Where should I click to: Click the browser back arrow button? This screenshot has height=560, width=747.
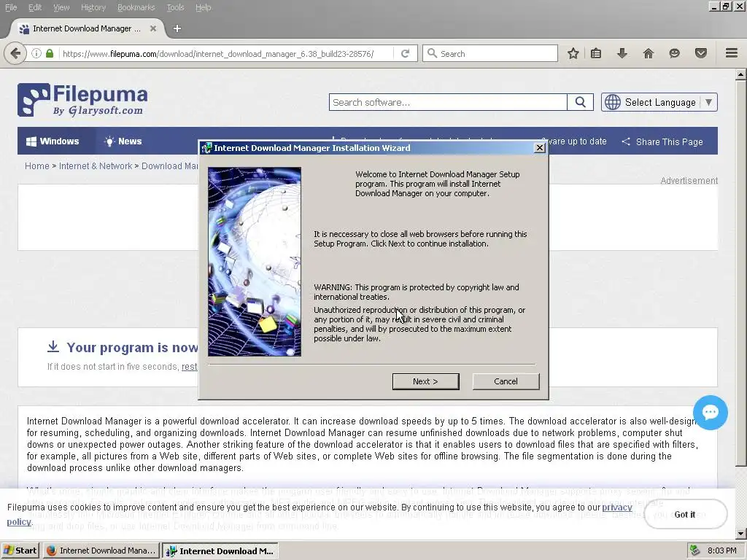click(15, 53)
